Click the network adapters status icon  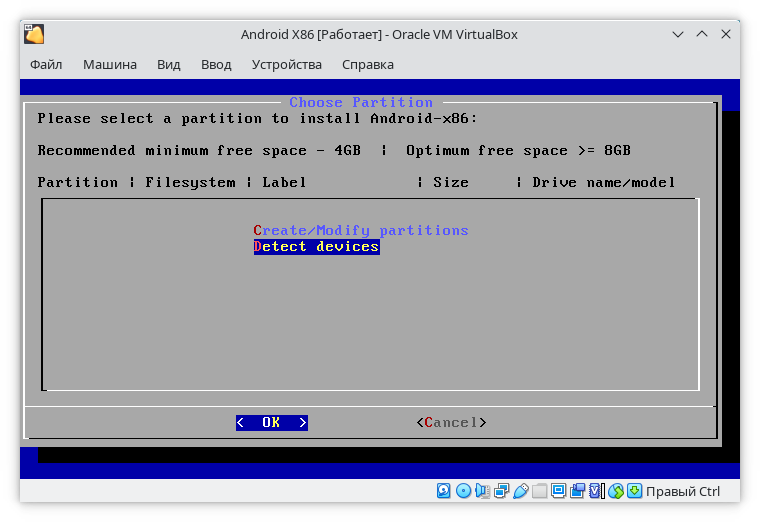(501, 491)
